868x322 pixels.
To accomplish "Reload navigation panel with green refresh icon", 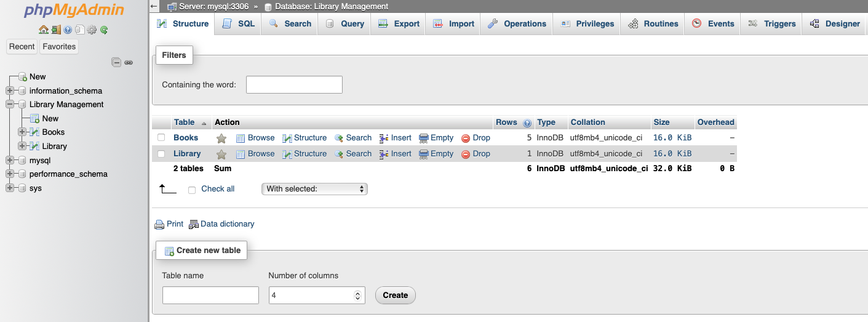I will point(104,30).
